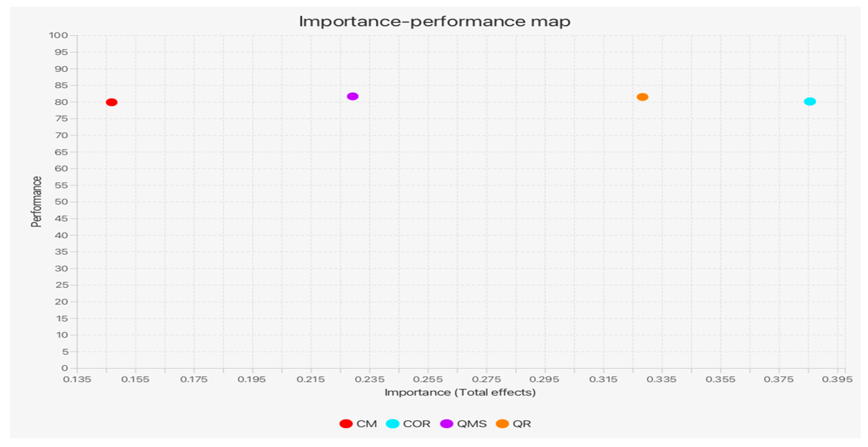
Task: Hide the QMS series via legend text
Action: 472,424
